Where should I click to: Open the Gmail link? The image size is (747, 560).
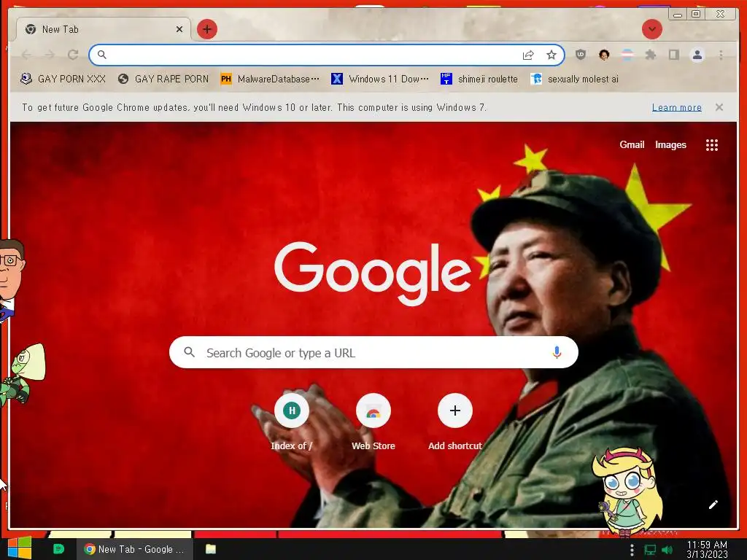(x=632, y=145)
